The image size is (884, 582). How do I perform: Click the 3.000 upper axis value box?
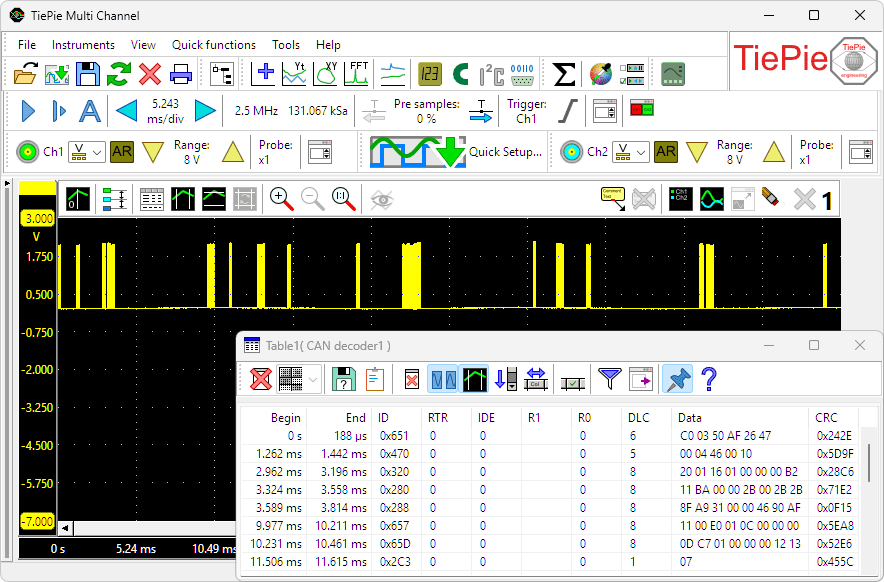[x=38, y=219]
